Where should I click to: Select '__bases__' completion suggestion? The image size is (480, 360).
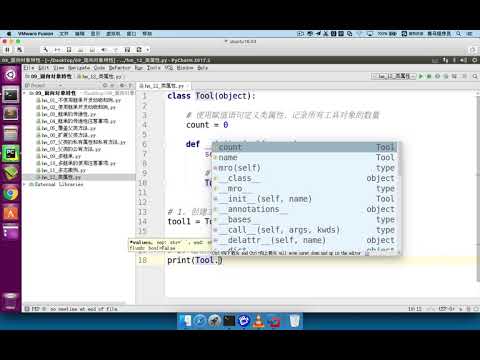(305, 219)
